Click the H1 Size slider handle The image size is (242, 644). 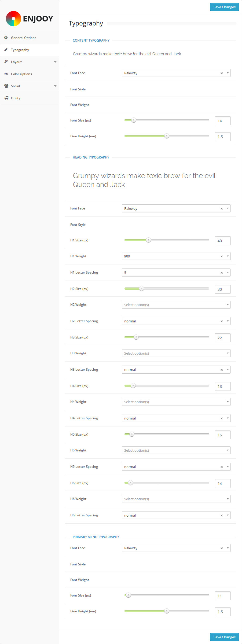click(148, 240)
